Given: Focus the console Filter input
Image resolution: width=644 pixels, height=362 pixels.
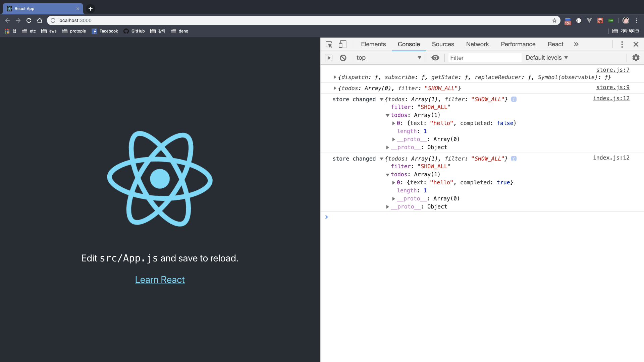Looking at the screenshot, I should pos(484,58).
